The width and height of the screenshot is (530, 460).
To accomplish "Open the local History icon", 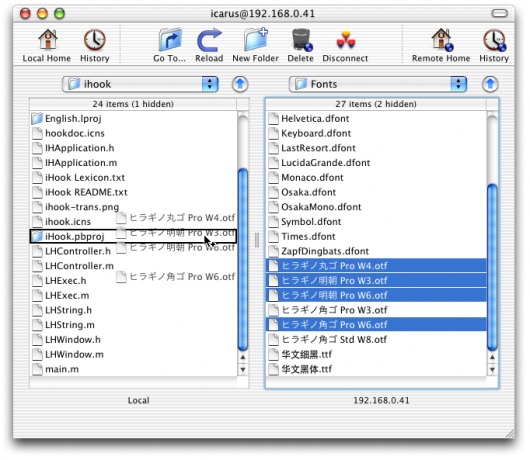I will [95, 45].
